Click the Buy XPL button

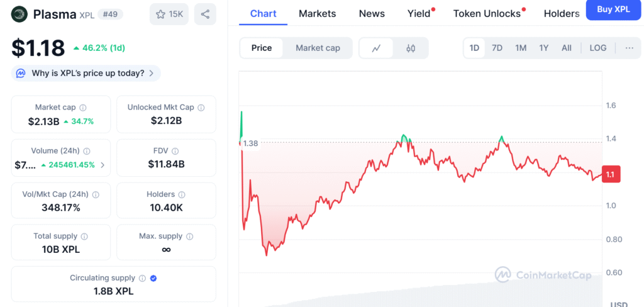click(613, 9)
